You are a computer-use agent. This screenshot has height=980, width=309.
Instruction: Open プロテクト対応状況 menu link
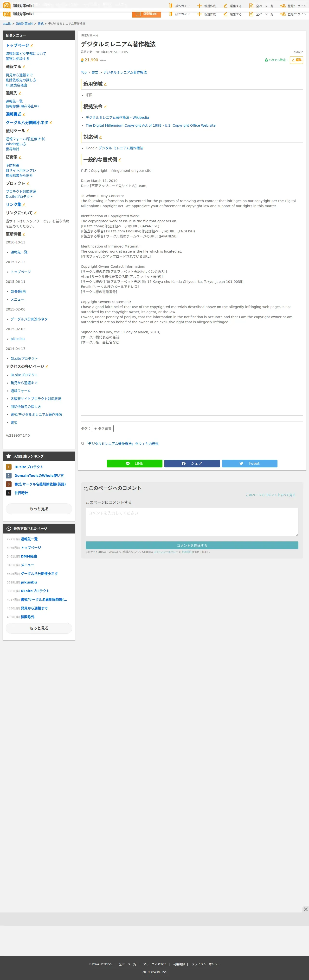pyautogui.click(x=21, y=192)
